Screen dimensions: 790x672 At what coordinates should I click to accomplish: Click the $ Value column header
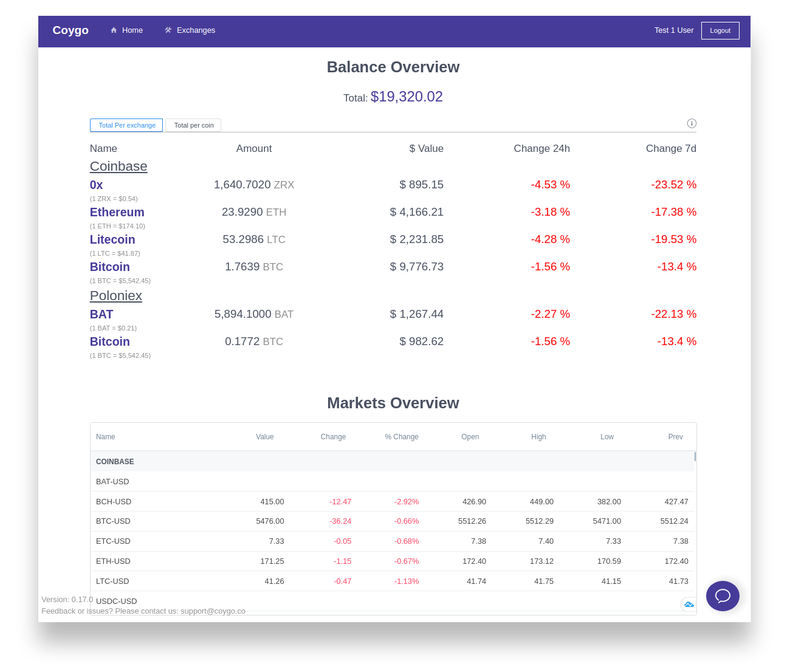click(x=427, y=148)
